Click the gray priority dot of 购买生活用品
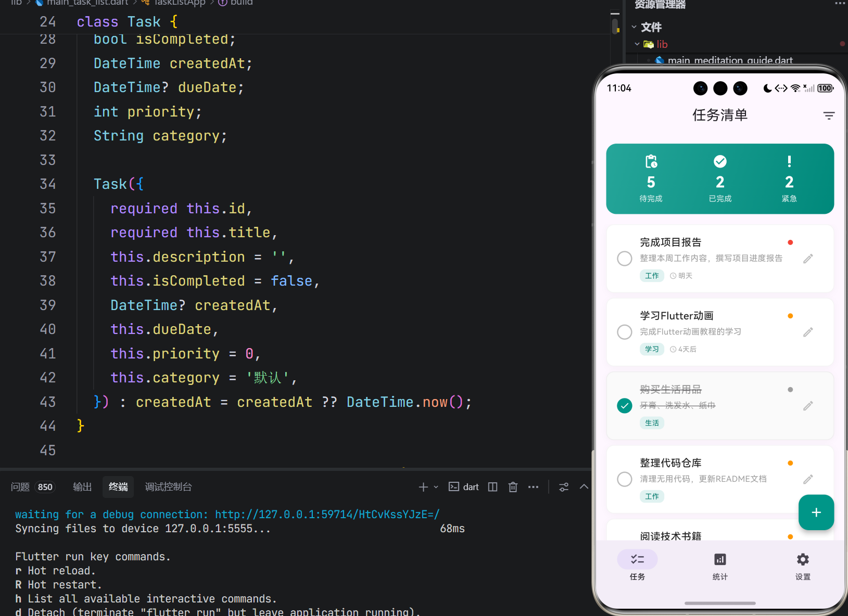This screenshot has height=616, width=848. (790, 390)
